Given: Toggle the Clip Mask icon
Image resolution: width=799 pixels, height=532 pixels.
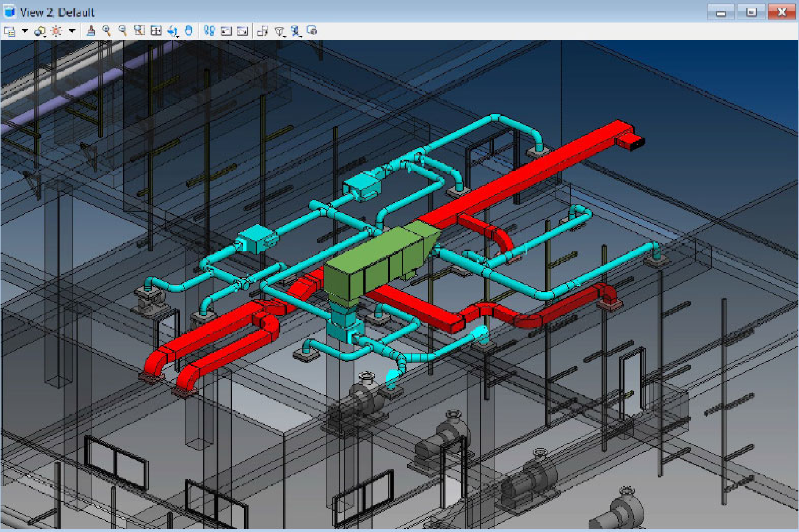Looking at the screenshot, I should 312,30.
